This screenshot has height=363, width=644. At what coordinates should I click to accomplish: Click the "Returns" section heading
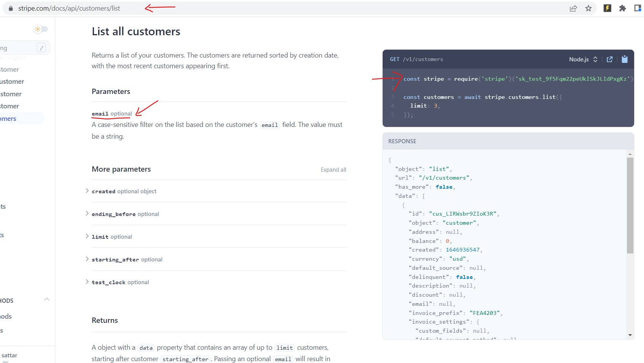coord(105,320)
